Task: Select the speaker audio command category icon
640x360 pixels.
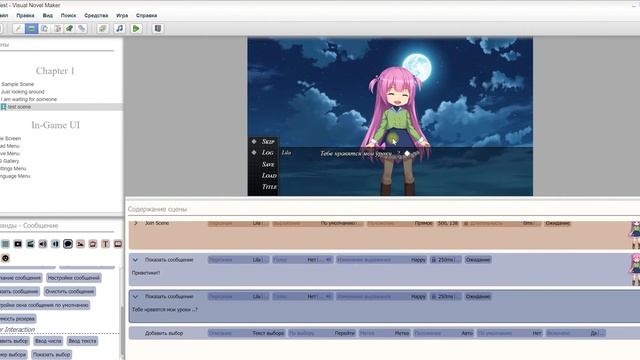Action: click(43, 244)
